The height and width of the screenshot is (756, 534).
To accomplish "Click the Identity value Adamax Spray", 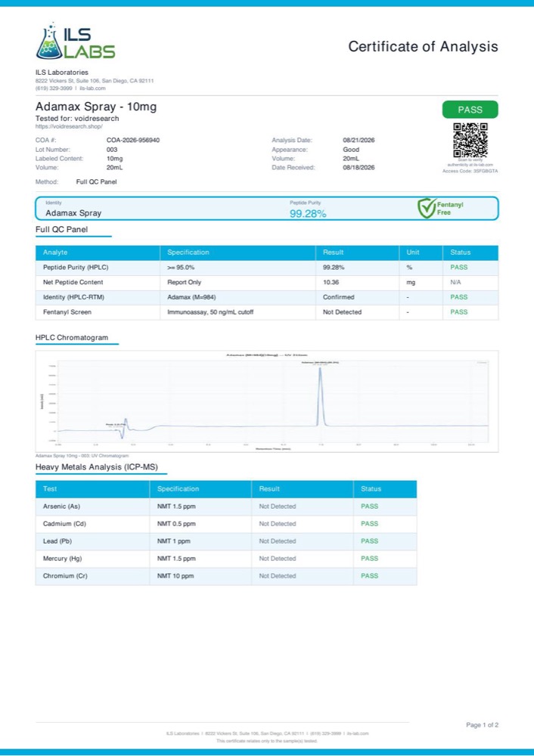I will [x=73, y=212].
